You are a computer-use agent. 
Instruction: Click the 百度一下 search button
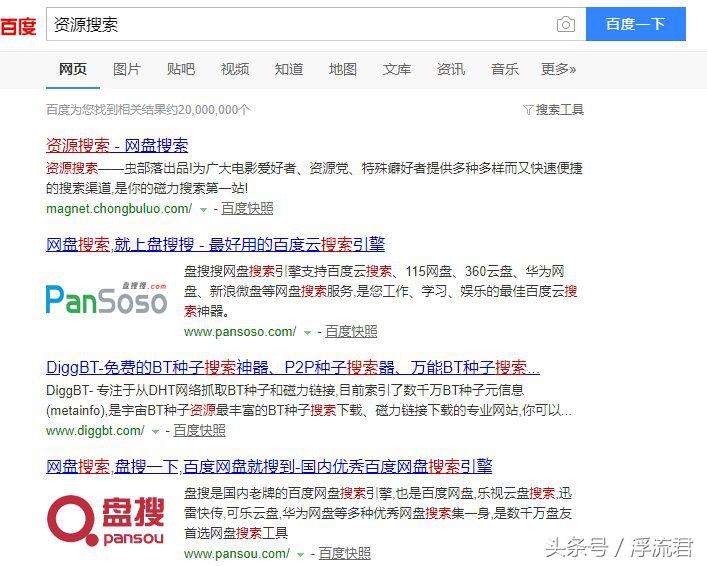click(x=636, y=24)
